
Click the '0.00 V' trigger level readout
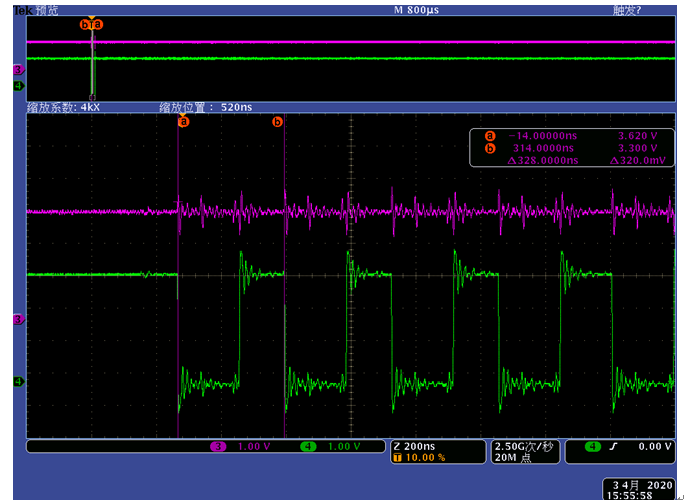655,446
